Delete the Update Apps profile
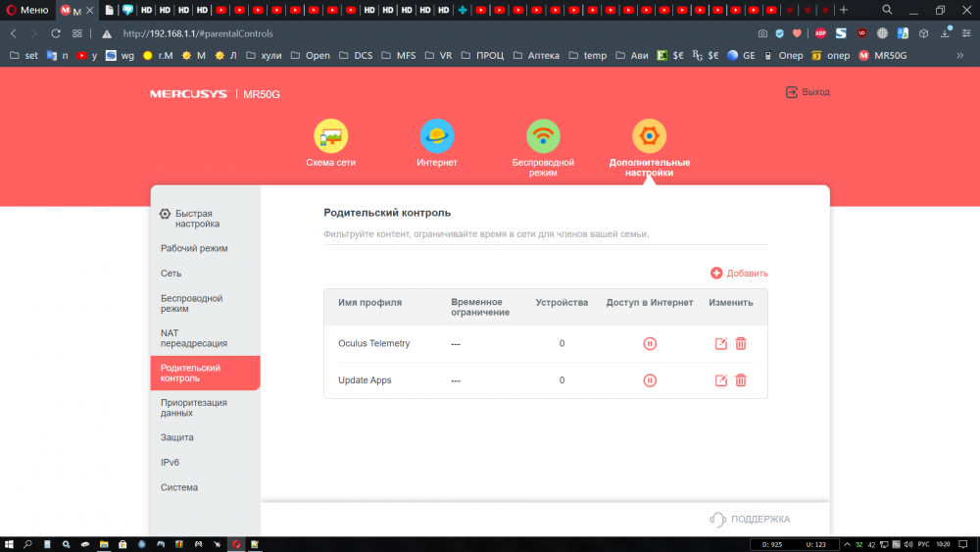 [x=741, y=380]
